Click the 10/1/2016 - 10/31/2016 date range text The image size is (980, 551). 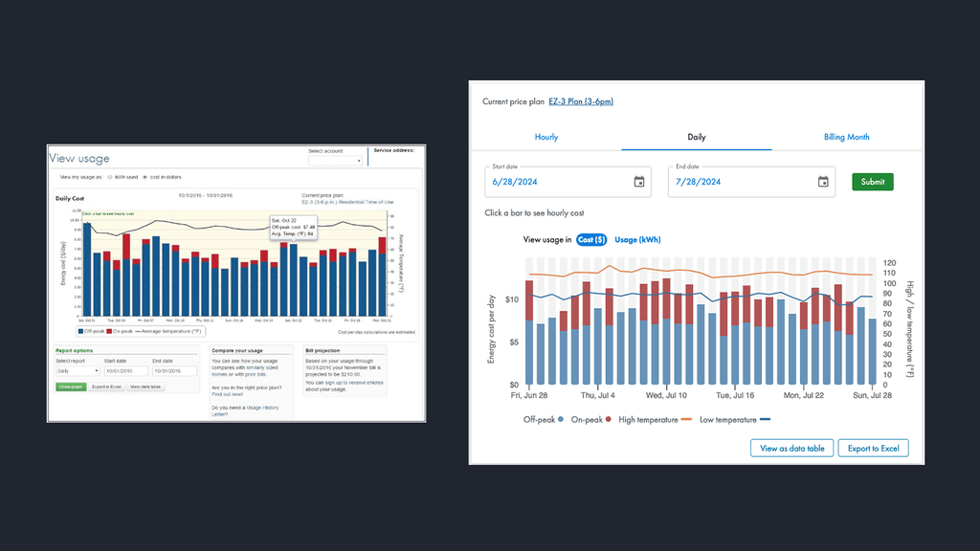click(x=205, y=195)
